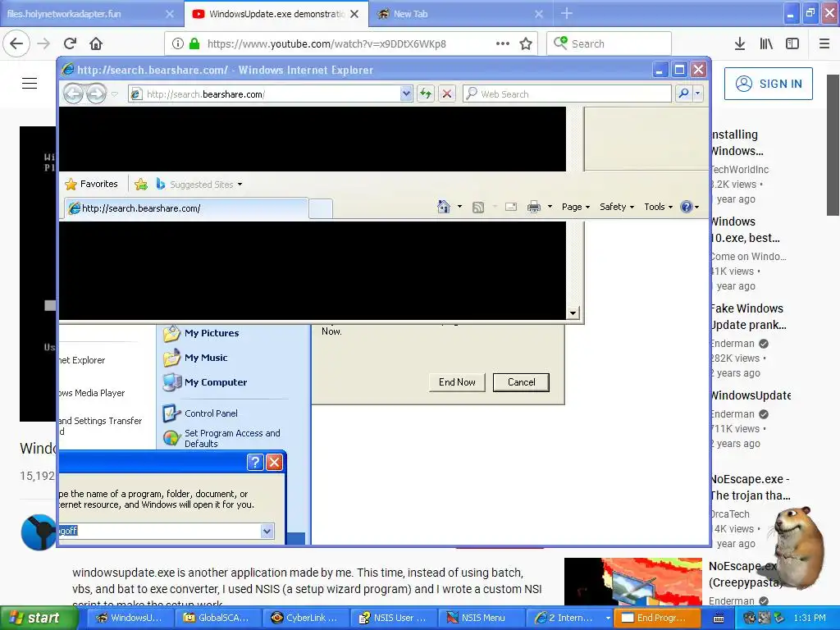The width and height of the screenshot is (840, 630).
Task: Open the Firefox hamburger menu
Action: 824,43
